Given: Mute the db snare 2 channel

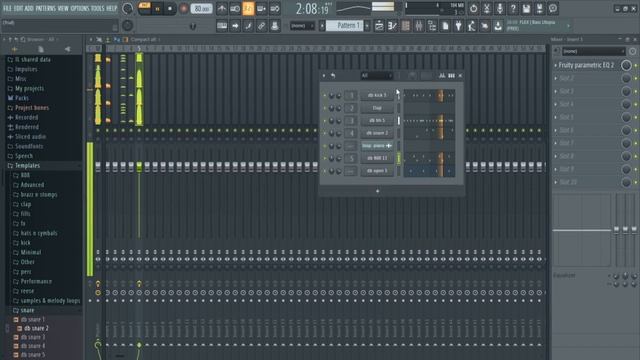Looking at the screenshot, I should pos(325,133).
